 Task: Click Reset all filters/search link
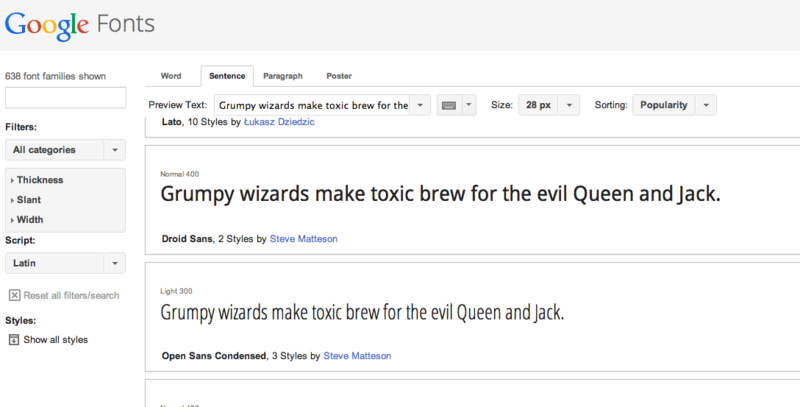coord(71,295)
